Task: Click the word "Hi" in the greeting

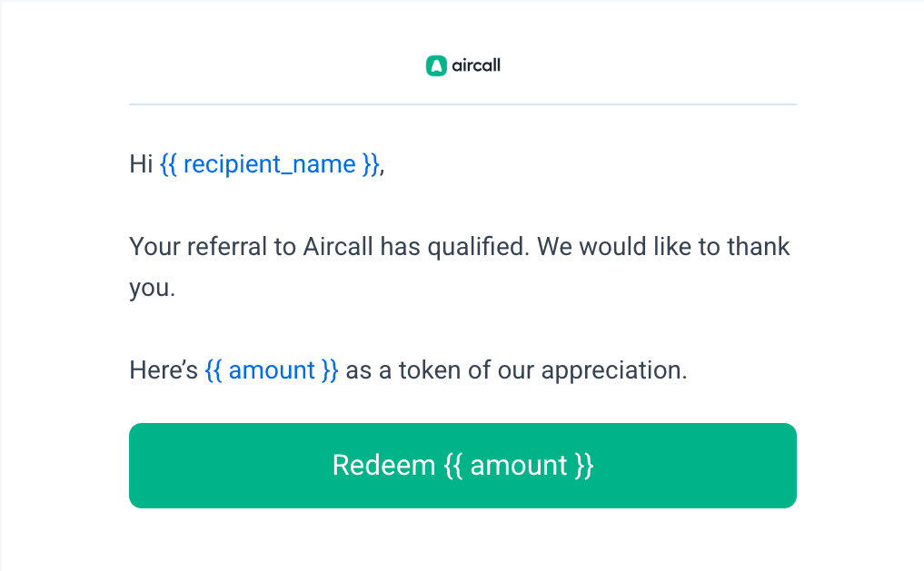Action: pos(141,164)
